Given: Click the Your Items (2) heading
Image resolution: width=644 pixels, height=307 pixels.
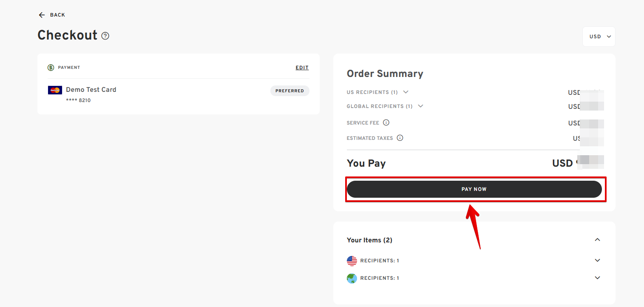Looking at the screenshot, I should click(x=369, y=240).
